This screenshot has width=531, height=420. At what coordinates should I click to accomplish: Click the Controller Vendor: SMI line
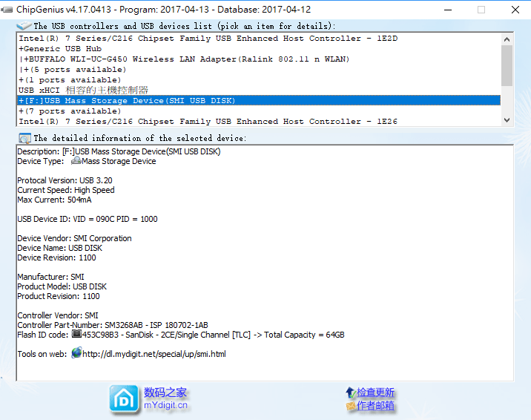coord(58,315)
